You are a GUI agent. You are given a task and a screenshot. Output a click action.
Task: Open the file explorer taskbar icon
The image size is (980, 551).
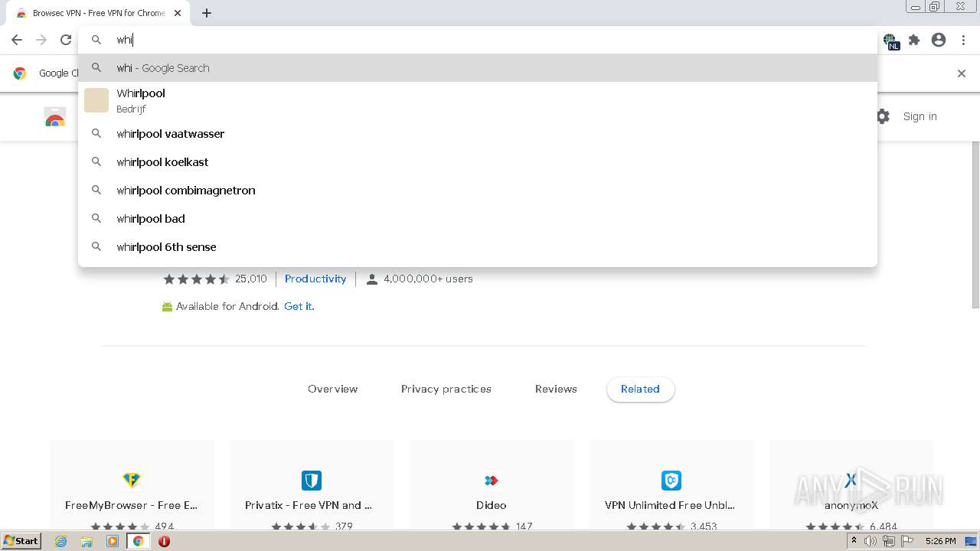pyautogui.click(x=87, y=541)
